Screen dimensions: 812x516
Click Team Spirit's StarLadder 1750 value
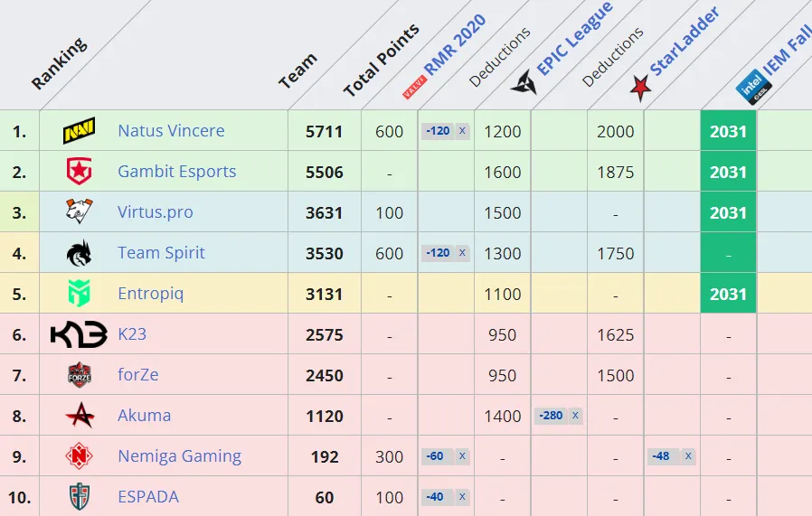coord(615,253)
